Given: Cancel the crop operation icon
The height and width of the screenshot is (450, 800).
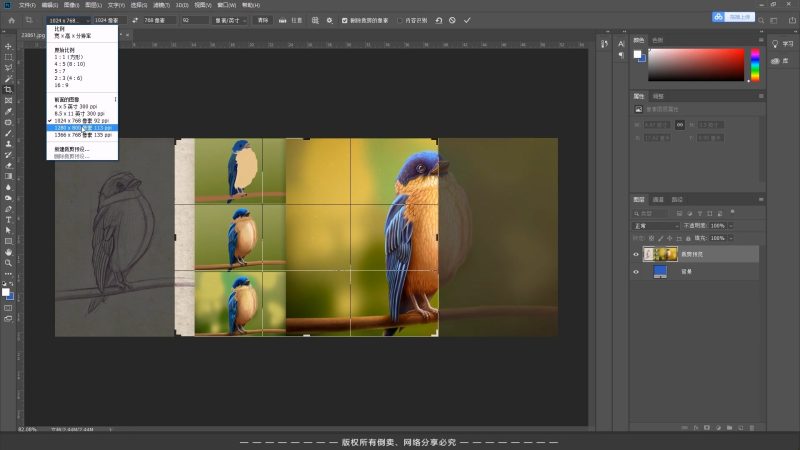Looking at the screenshot, I should [x=453, y=20].
